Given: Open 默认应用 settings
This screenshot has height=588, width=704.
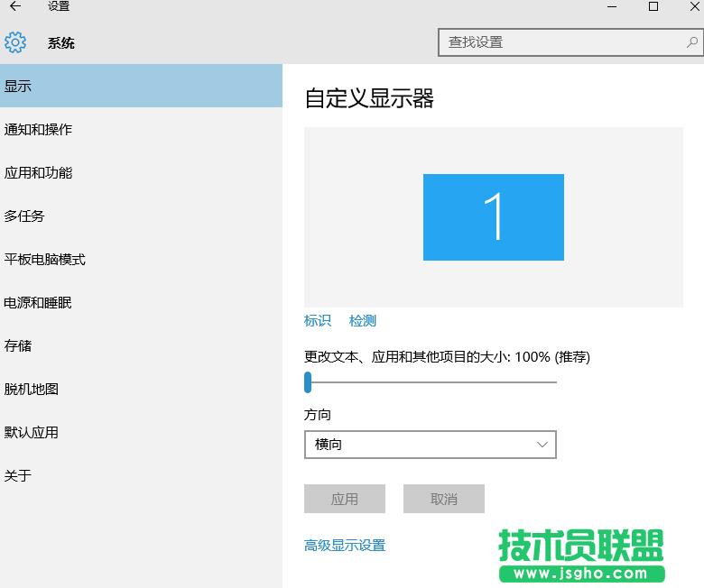Looking at the screenshot, I should click(x=32, y=433).
